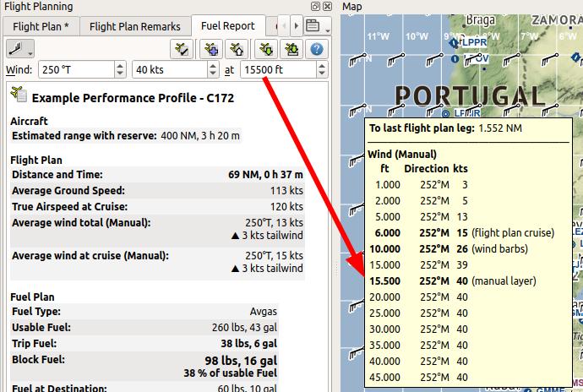
Task: Click the 250 °T wind direction field
Action: click(77, 69)
